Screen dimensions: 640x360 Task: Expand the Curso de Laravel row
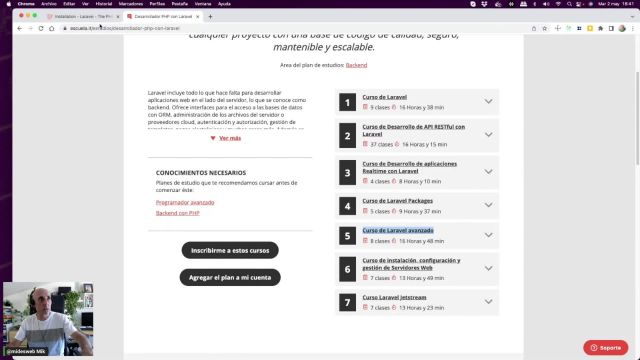coord(488,101)
